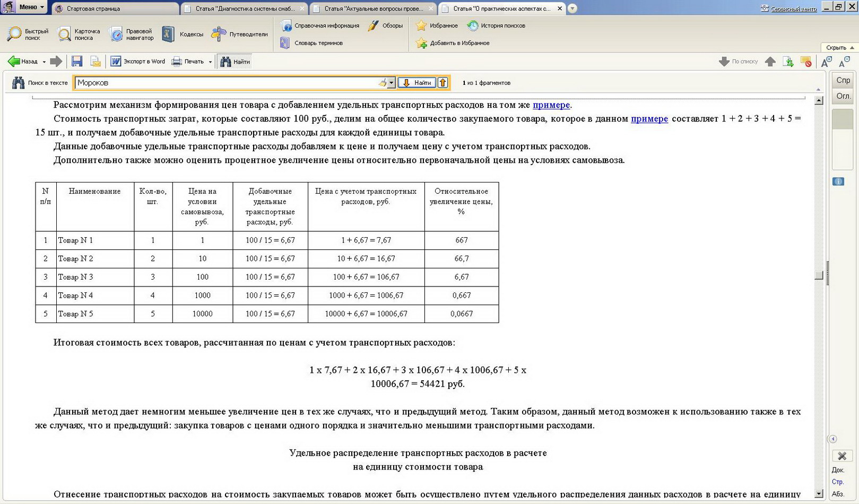Screen dimensions: 859x504
Task: Click the orange-bordered Найти down button
Action: [417, 83]
